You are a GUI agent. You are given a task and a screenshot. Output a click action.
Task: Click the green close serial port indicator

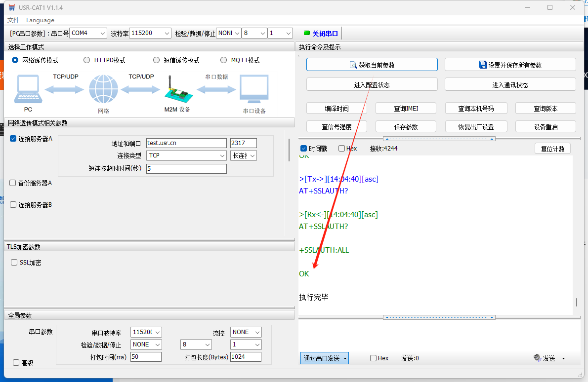(x=306, y=33)
